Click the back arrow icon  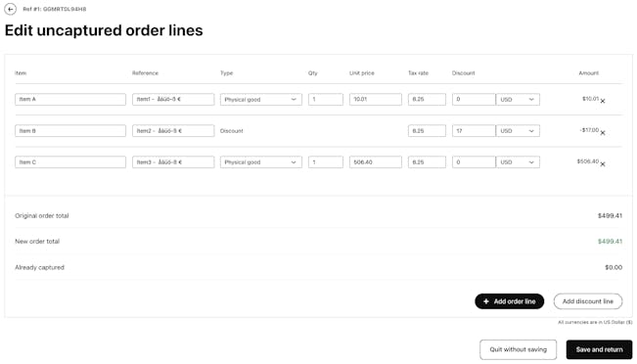pyautogui.click(x=10, y=9)
